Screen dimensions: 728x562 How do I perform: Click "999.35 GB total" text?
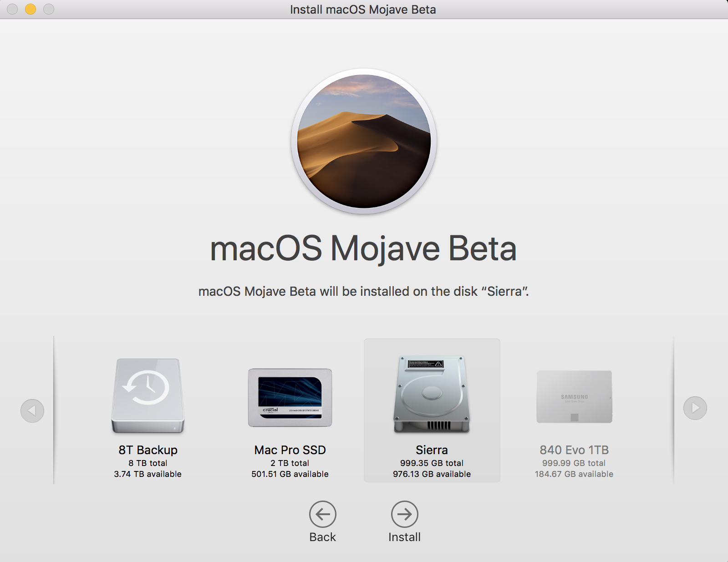[x=432, y=463]
